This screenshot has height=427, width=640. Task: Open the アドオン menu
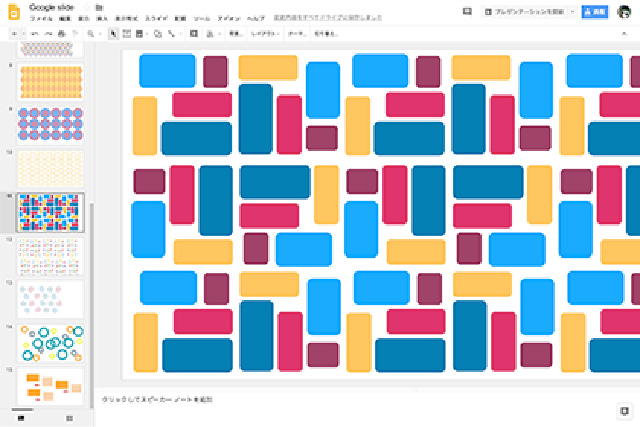229,18
